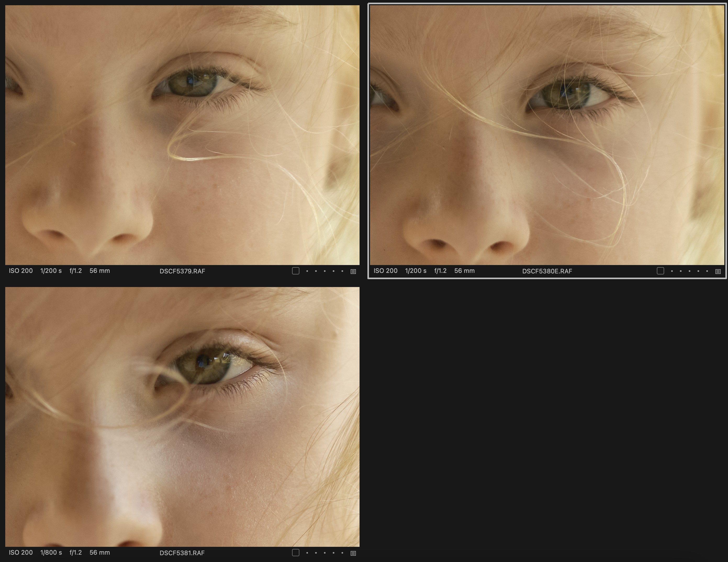Image resolution: width=728 pixels, height=562 pixels.
Task: Click the f/1.2 aperture under DSCF5381.RAF
Action: point(76,553)
